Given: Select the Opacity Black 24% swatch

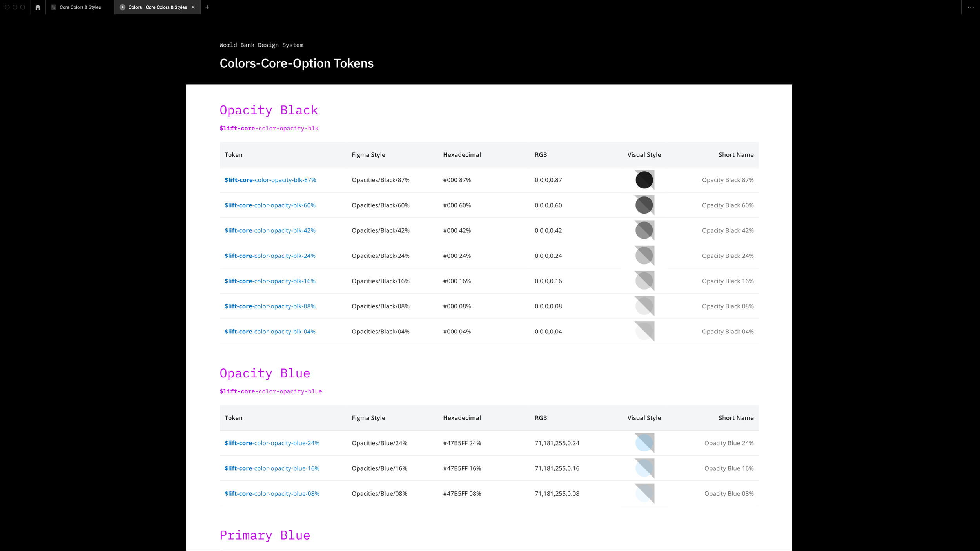Looking at the screenshot, I should point(644,256).
